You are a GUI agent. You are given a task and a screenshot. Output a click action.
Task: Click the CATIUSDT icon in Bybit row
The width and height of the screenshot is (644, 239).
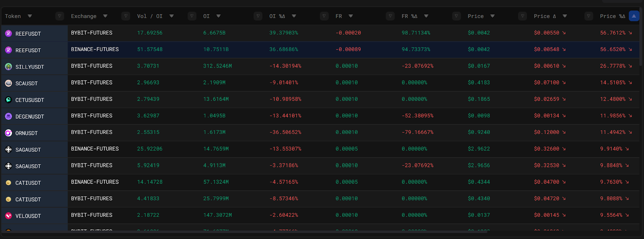8,199
